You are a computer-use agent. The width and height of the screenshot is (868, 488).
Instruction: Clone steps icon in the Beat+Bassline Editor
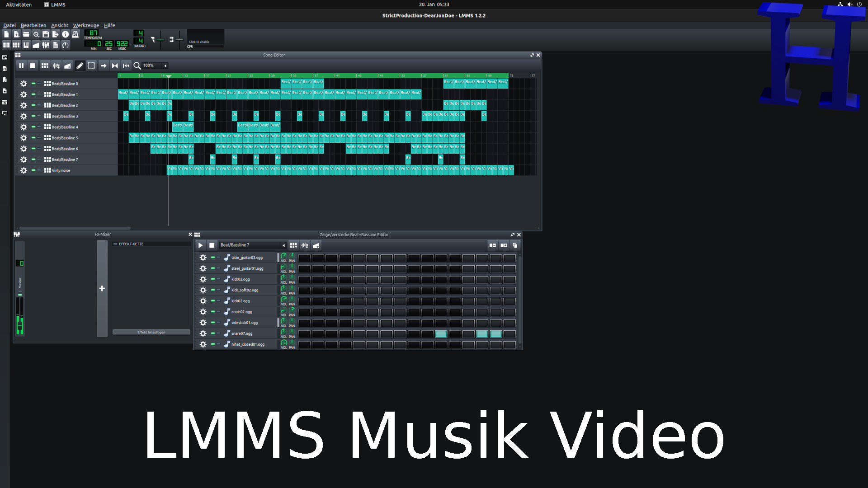pyautogui.click(x=514, y=245)
